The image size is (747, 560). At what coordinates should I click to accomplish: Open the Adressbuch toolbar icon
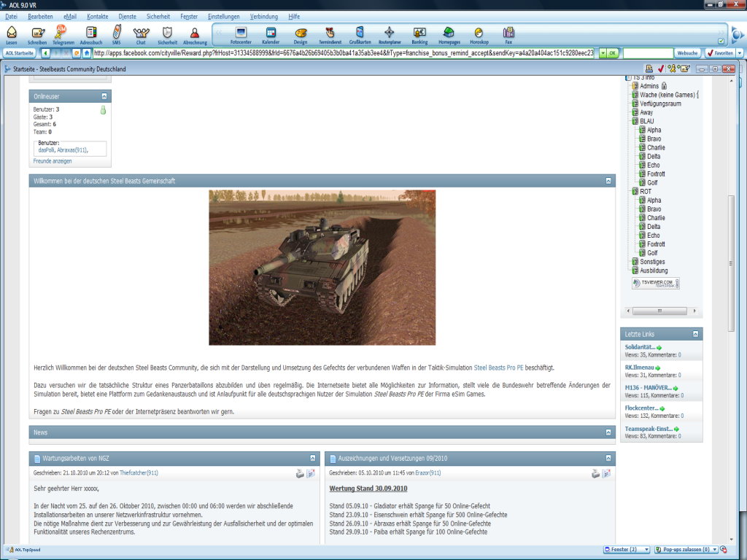point(91,34)
